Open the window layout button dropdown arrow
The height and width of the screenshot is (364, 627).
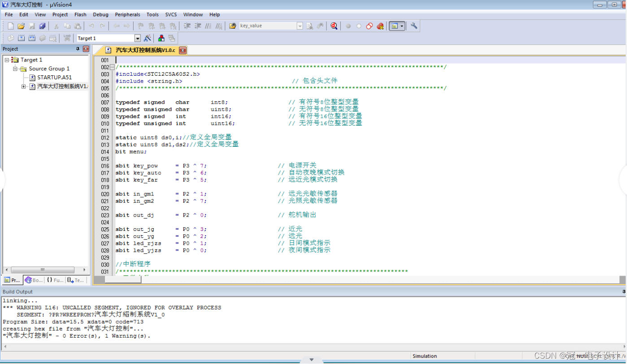pyautogui.click(x=402, y=26)
